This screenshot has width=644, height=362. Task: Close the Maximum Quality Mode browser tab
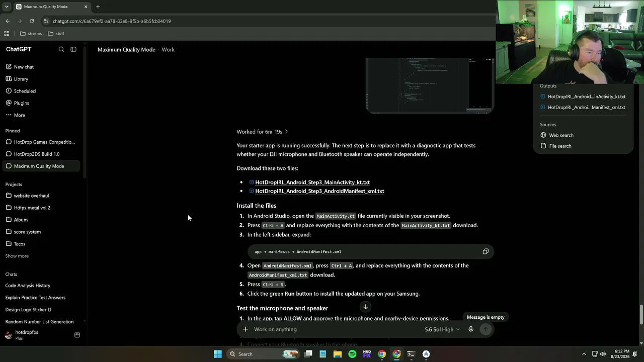pos(86,7)
